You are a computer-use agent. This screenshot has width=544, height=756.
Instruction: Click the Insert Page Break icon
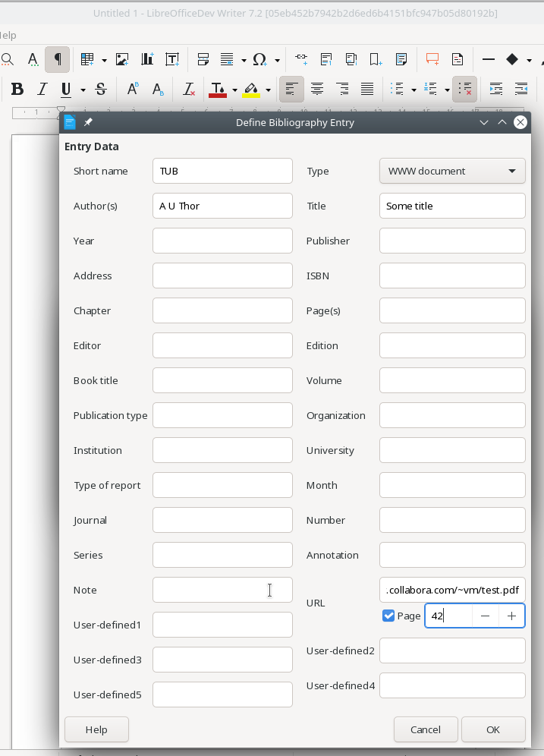(x=203, y=59)
